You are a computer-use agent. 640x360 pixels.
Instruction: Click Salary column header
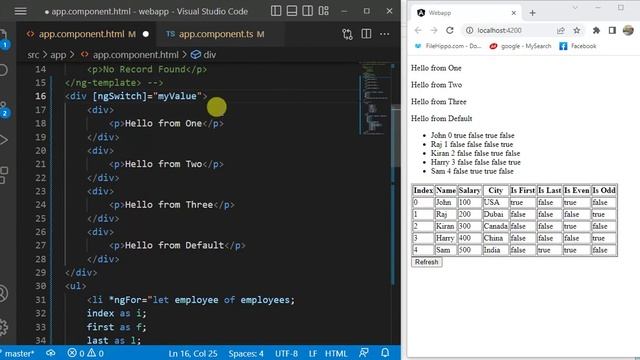[x=469, y=191]
